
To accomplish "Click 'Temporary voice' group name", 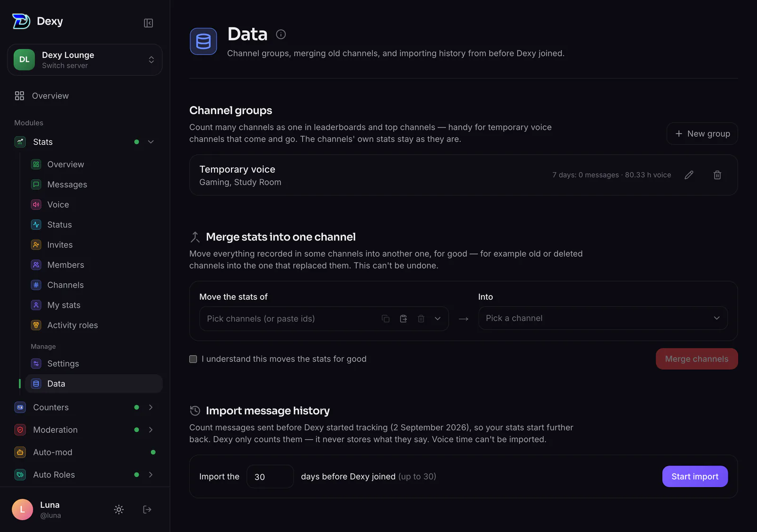I will pos(237,169).
